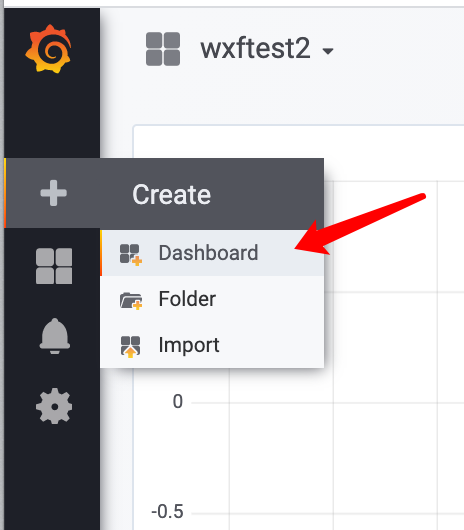
Task: Click the folder-with-plus icon in the menu
Action: click(131, 300)
